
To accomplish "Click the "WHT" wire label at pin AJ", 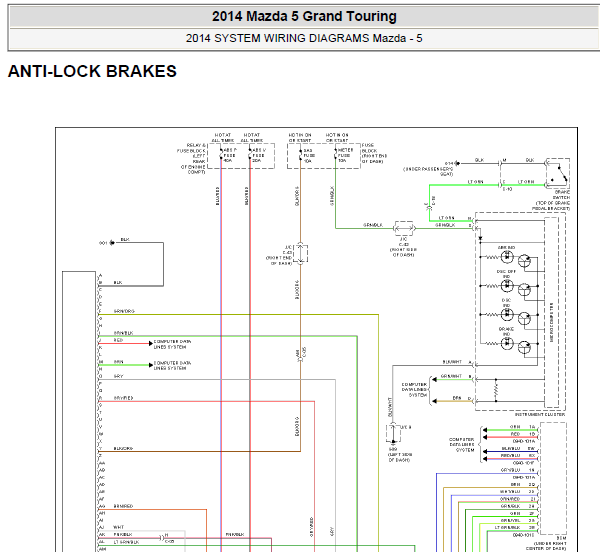I will pyautogui.click(x=119, y=527).
